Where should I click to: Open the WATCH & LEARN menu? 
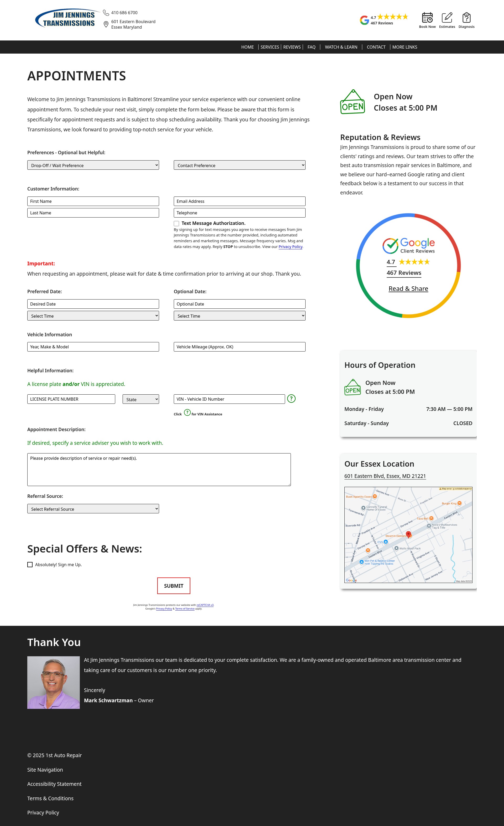[x=341, y=47]
